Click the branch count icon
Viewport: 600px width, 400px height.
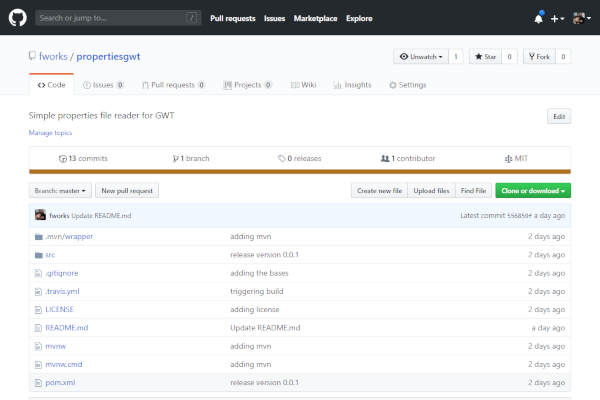click(x=173, y=158)
